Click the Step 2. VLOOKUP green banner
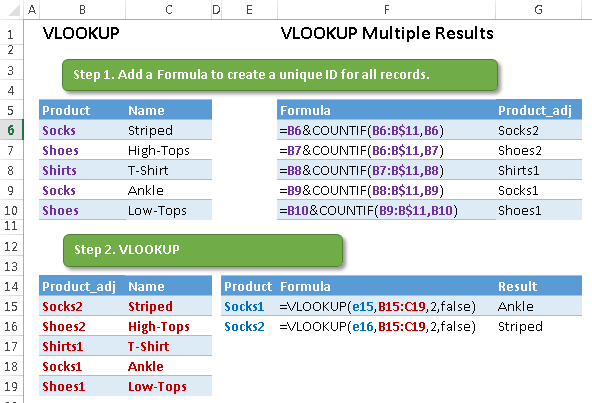Screen dimensions: 592x403 pos(203,250)
